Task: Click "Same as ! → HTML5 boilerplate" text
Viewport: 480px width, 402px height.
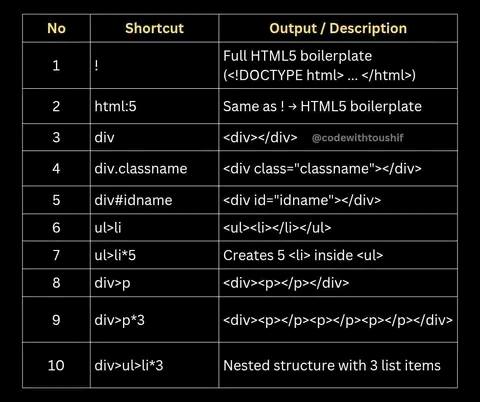Action: (322, 107)
